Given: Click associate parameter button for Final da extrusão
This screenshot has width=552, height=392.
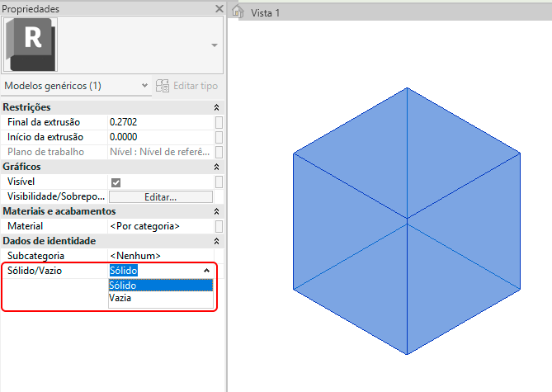Looking at the screenshot, I should (219, 122).
